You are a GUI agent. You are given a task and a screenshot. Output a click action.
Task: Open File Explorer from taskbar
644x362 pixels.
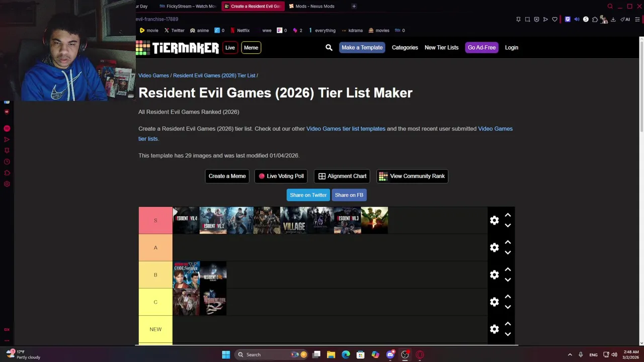tap(331, 354)
